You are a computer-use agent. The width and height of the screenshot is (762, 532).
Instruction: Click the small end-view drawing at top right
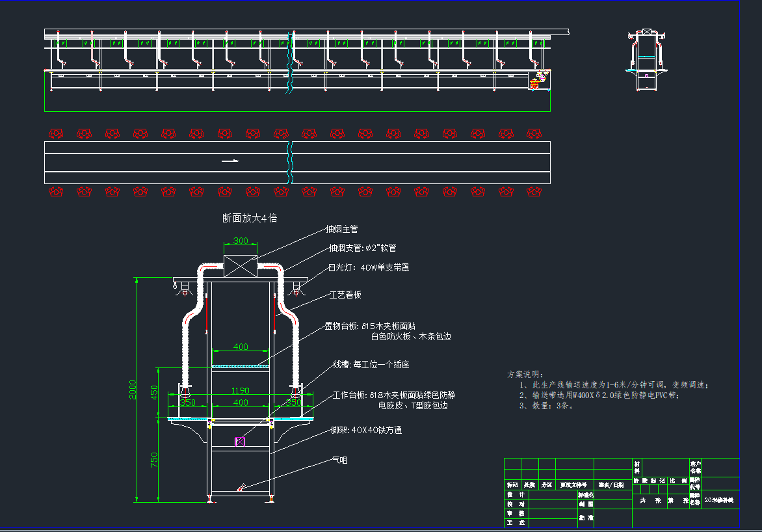coord(647,59)
